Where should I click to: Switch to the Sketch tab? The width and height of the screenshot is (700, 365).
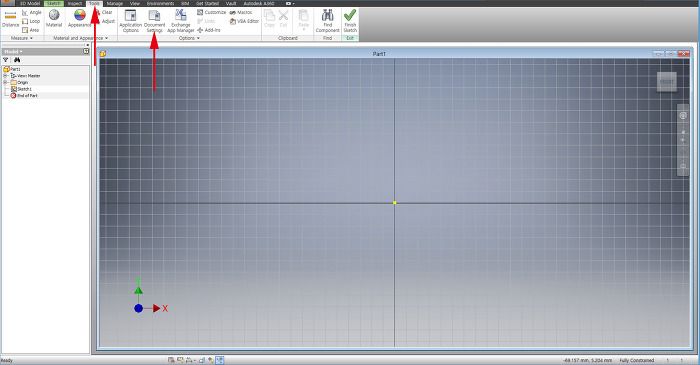pos(54,4)
